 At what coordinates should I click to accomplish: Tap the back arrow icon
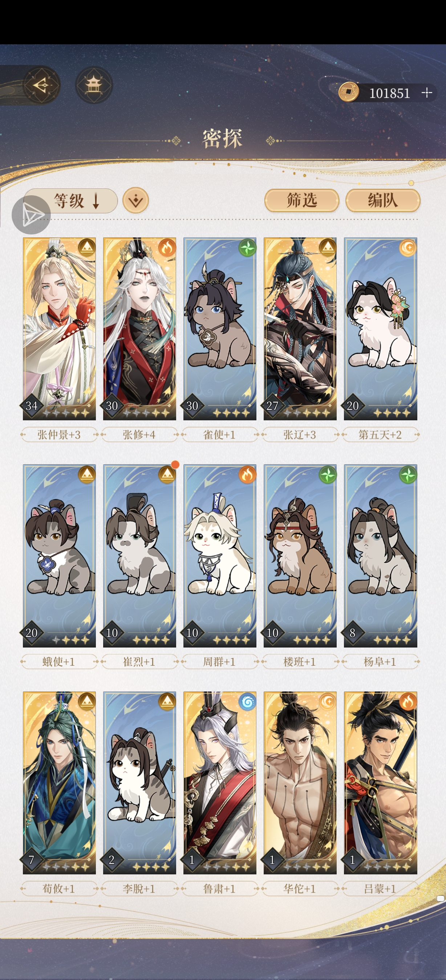click(x=42, y=85)
